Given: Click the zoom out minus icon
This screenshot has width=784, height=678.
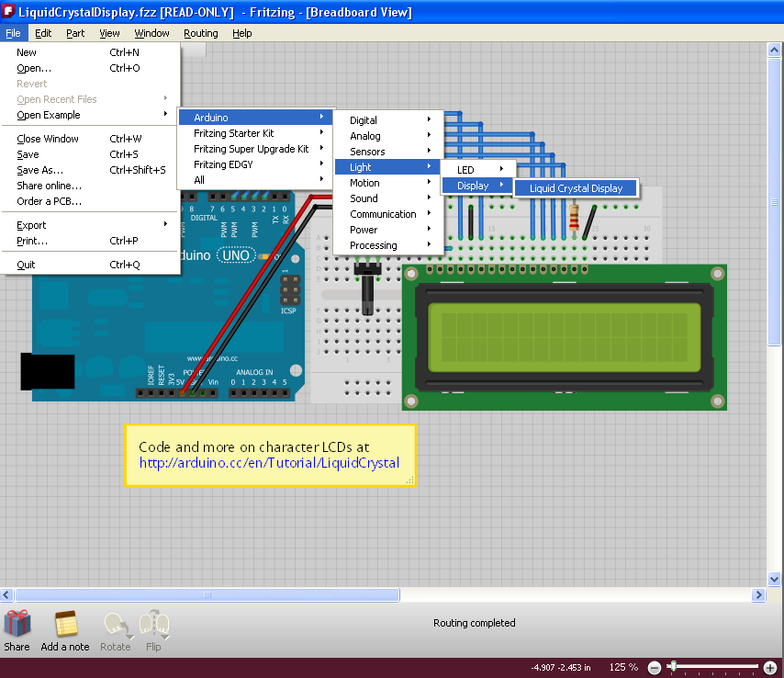Looking at the screenshot, I should click(655, 667).
